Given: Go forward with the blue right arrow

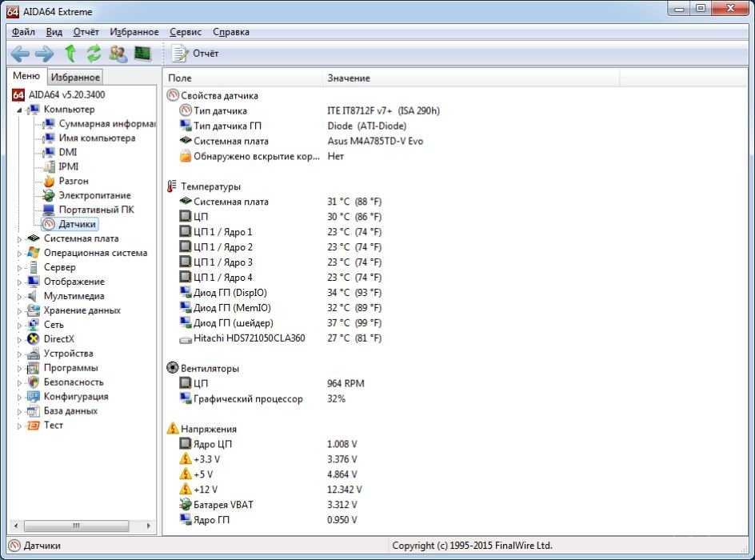Looking at the screenshot, I should pyautogui.click(x=44, y=54).
